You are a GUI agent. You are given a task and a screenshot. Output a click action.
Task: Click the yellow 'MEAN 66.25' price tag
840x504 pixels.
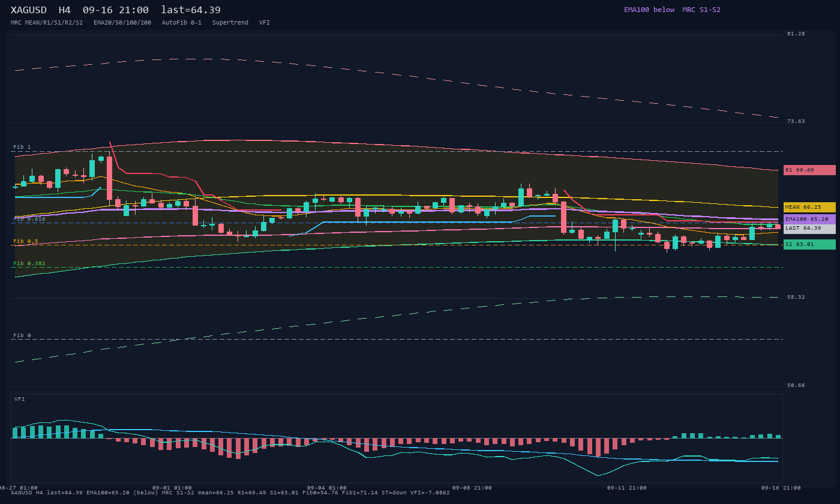click(x=809, y=207)
